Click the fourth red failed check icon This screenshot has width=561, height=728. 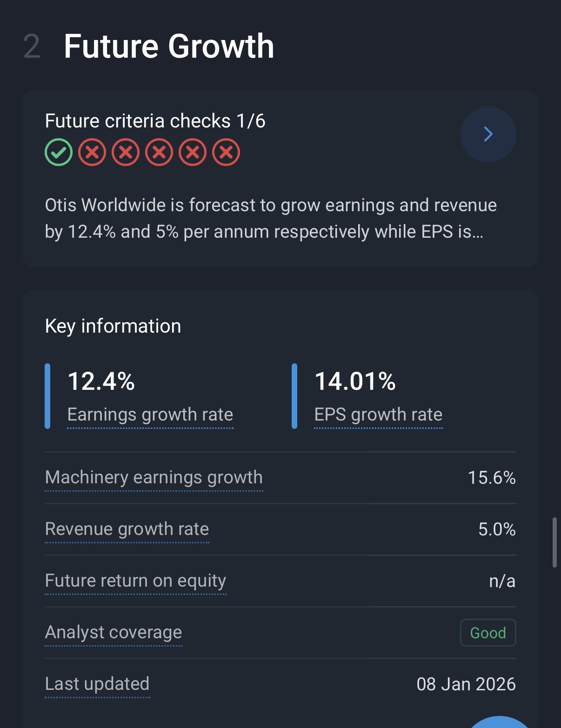click(x=193, y=152)
